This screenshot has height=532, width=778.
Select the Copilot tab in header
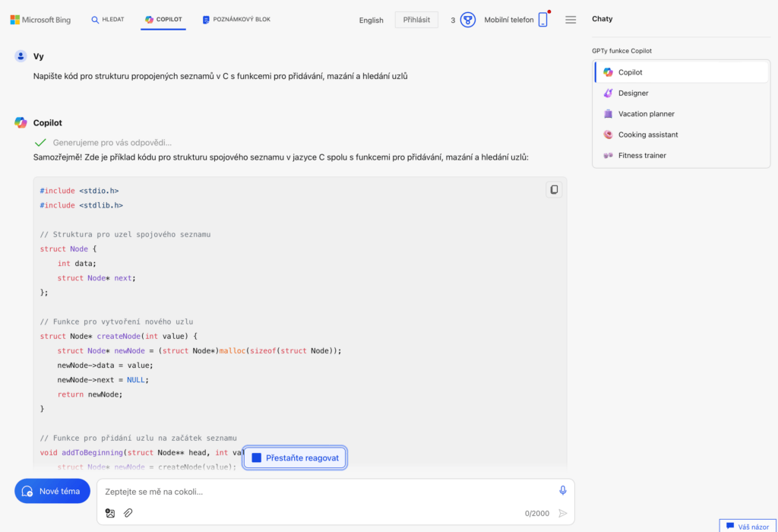click(163, 20)
